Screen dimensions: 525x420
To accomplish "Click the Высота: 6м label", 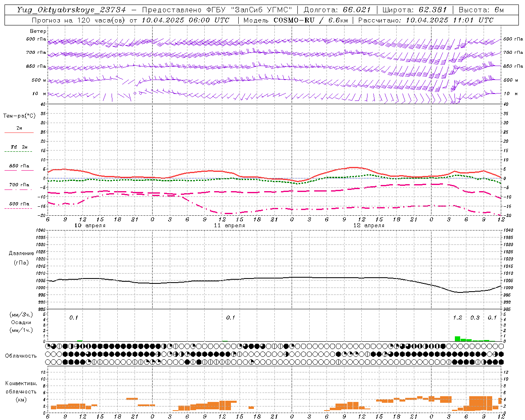I will tap(481, 10).
